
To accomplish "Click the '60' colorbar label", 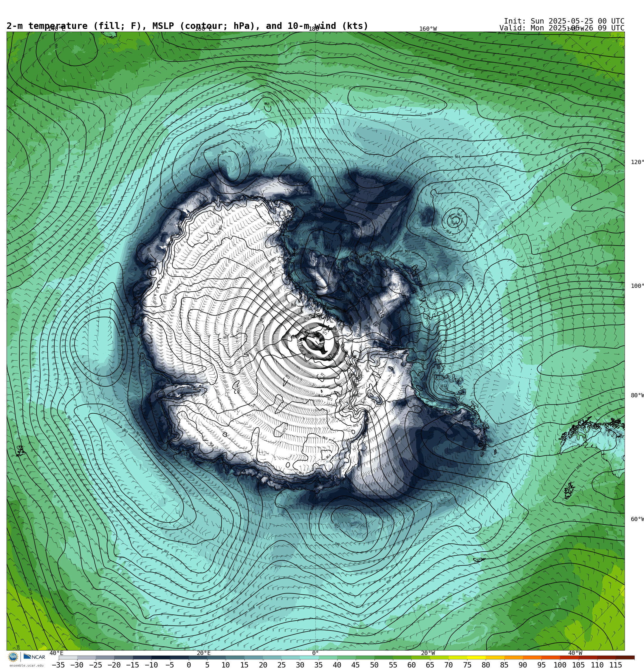I will tap(411, 665).
